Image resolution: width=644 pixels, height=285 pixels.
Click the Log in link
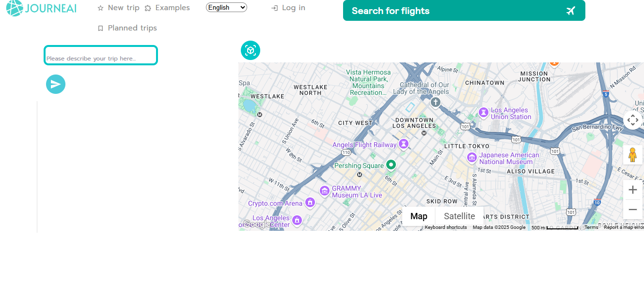pyautogui.click(x=288, y=8)
